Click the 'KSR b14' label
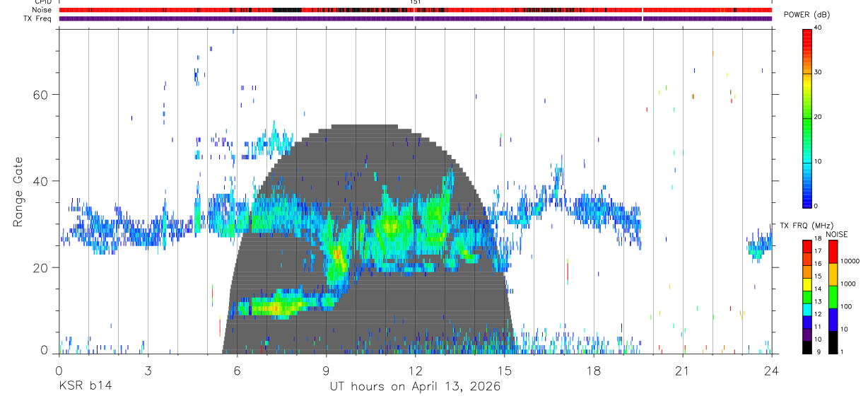Image resolution: width=868 pixels, height=401 pixels. [x=84, y=387]
